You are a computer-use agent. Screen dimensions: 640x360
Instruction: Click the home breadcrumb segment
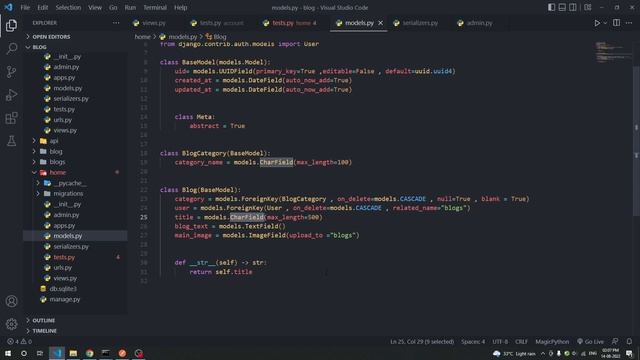tap(142, 37)
